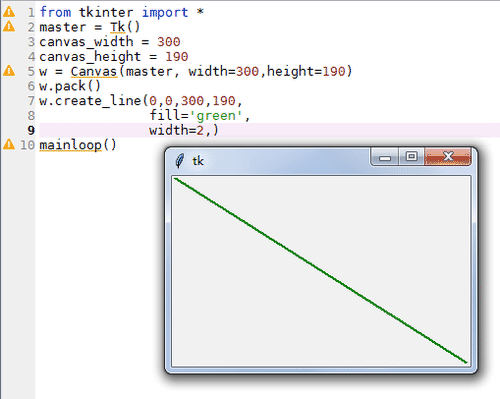Click the warning marker beside line 5
This screenshot has width=500, height=399.
click(x=9, y=71)
